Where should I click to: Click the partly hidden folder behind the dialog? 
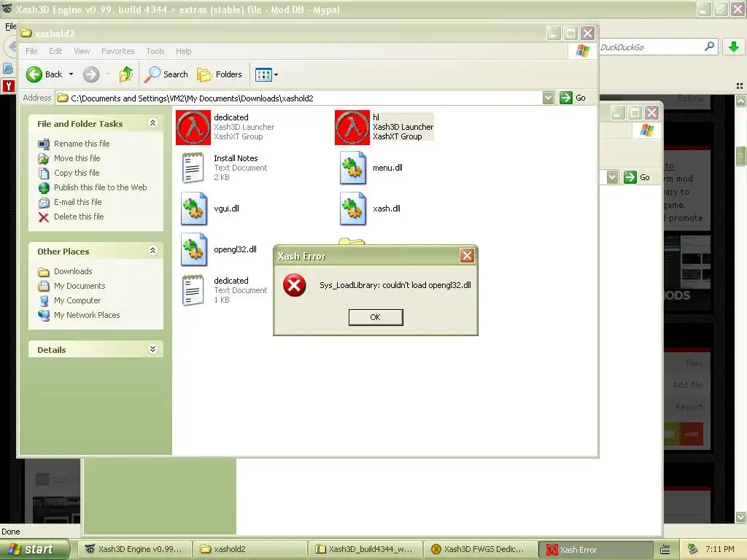coord(352,241)
